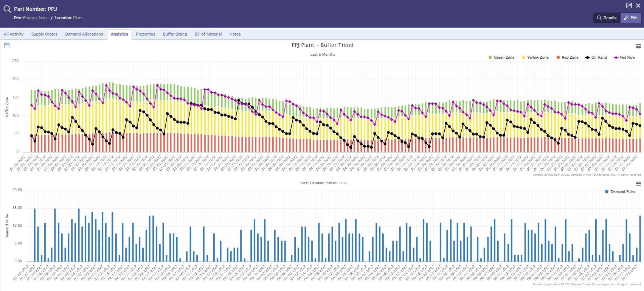Select the Bill of Material tab
Screen dimensions: 644x291
[x=208, y=34]
